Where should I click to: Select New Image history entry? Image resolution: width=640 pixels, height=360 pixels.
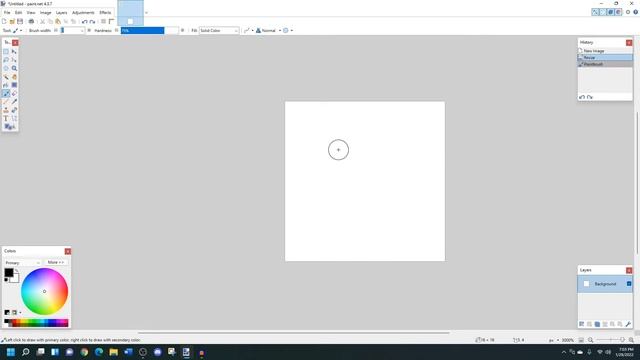click(x=605, y=51)
